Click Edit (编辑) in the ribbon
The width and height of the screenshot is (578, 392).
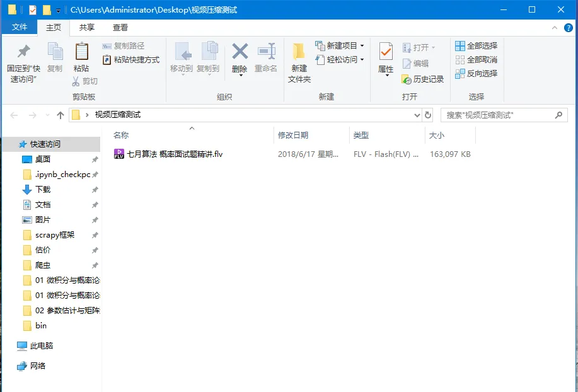pyautogui.click(x=415, y=64)
